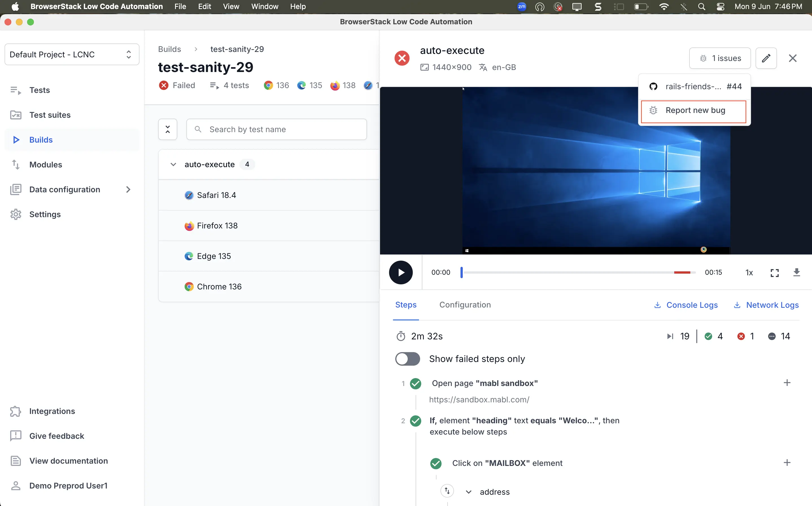Click the zoom menu bar icon
The image size is (812, 506).
(521, 7)
